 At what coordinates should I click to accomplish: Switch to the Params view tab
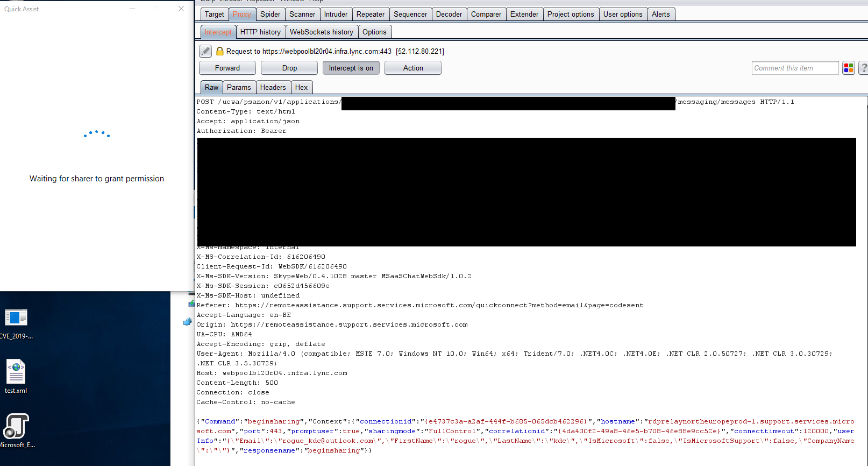point(239,87)
